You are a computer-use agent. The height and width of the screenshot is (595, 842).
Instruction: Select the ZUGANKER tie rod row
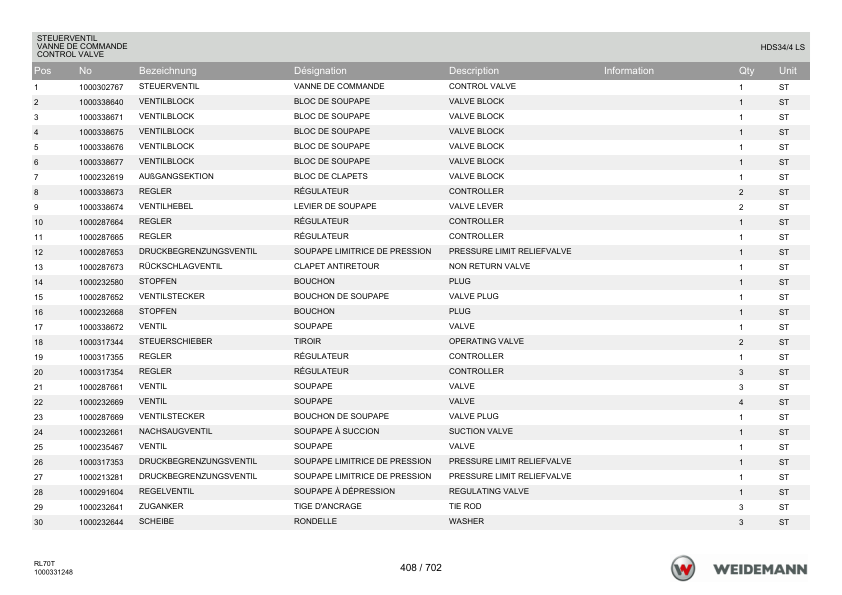pos(420,506)
